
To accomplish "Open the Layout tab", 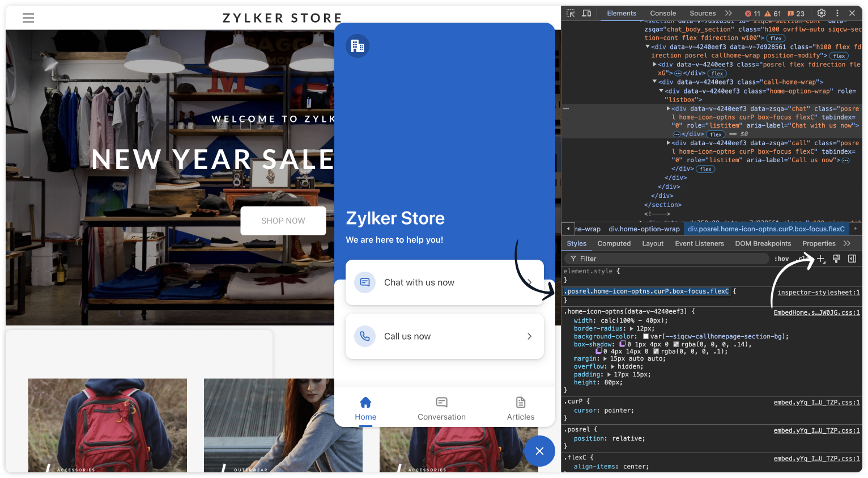I will coord(653,243).
